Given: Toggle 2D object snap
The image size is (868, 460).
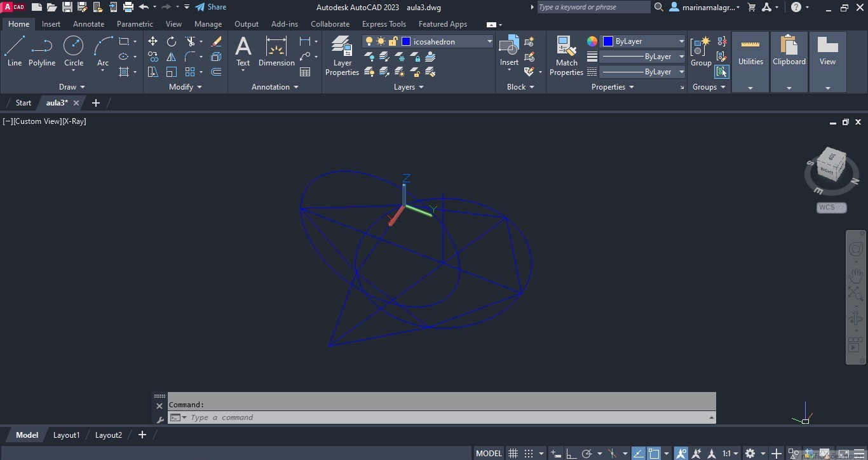Looking at the screenshot, I should pyautogui.click(x=654, y=454).
